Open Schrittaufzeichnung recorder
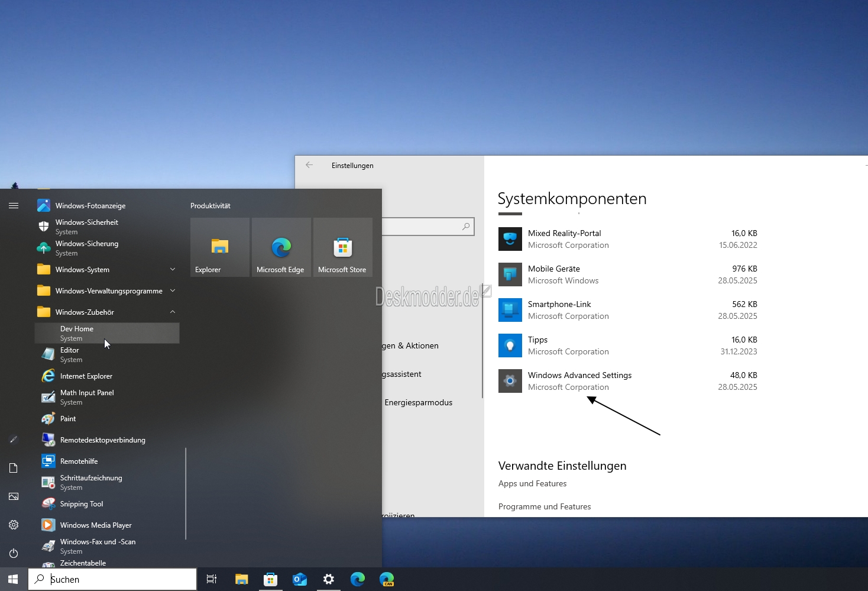The width and height of the screenshot is (868, 591). tap(106, 482)
